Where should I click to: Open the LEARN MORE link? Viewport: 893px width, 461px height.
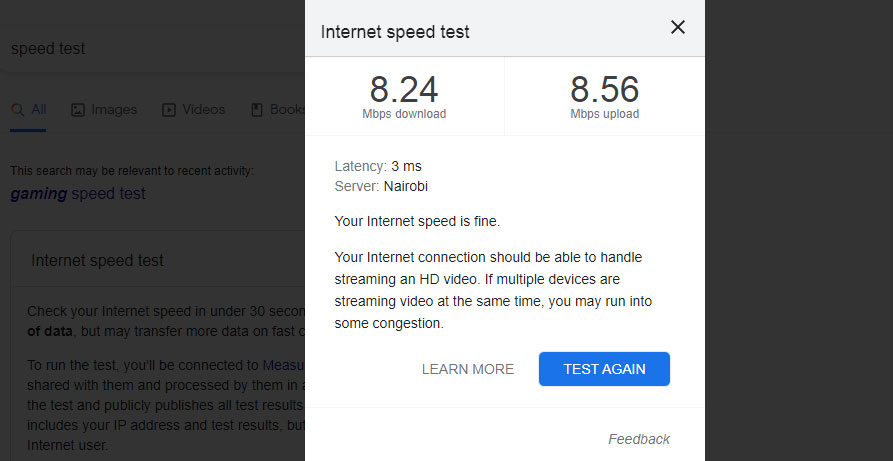pyautogui.click(x=468, y=369)
